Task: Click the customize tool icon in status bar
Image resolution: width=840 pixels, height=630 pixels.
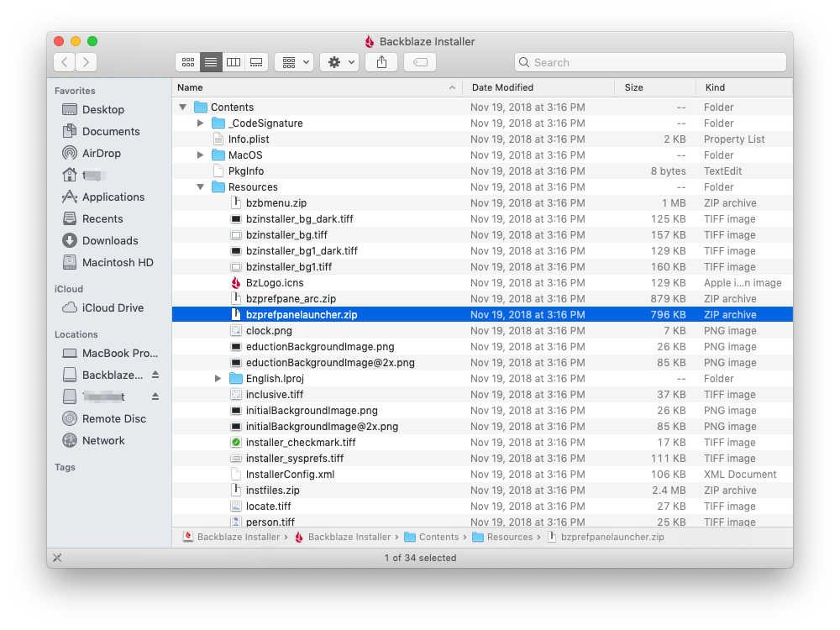Action: point(57,558)
